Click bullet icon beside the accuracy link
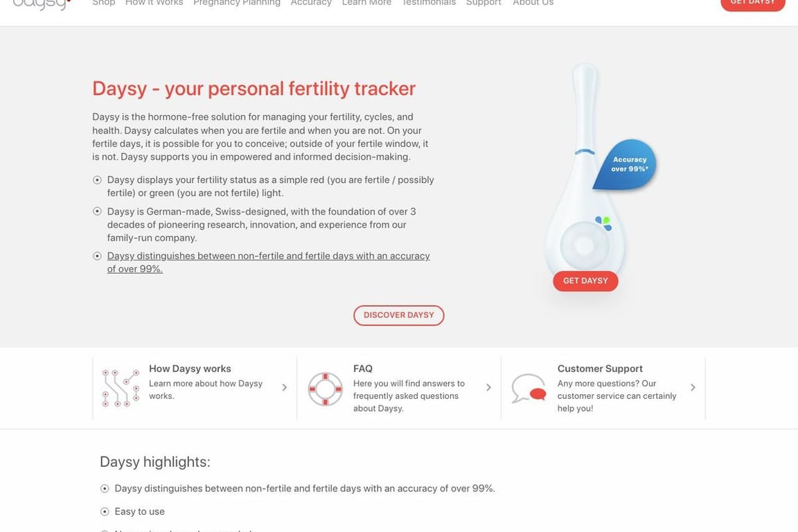Image resolution: width=798 pixels, height=532 pixels. click(x=97, y=256)
